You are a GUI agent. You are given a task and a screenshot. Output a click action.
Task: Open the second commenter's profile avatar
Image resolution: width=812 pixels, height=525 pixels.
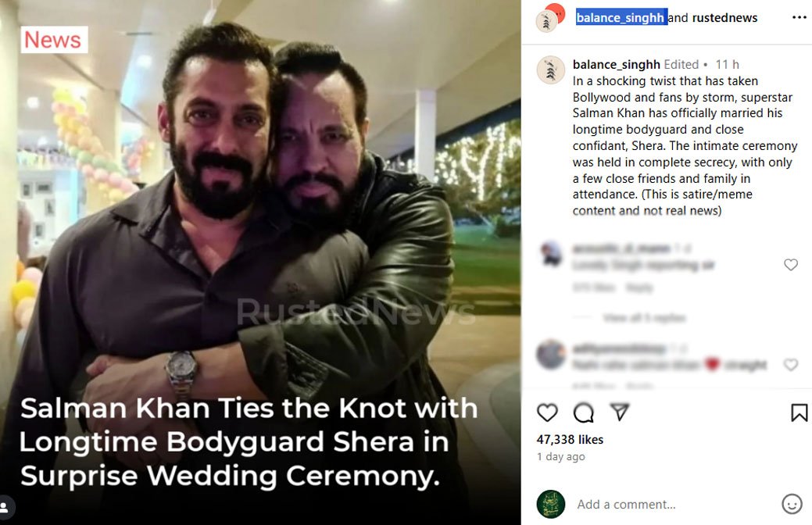pos(550,354)
